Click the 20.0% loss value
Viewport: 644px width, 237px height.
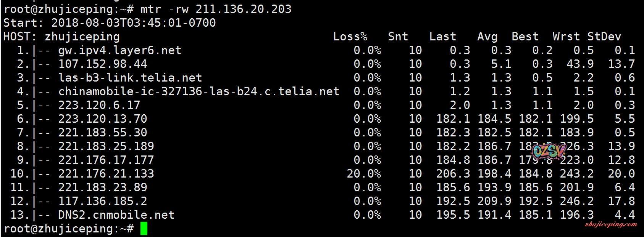click(363, 174)
